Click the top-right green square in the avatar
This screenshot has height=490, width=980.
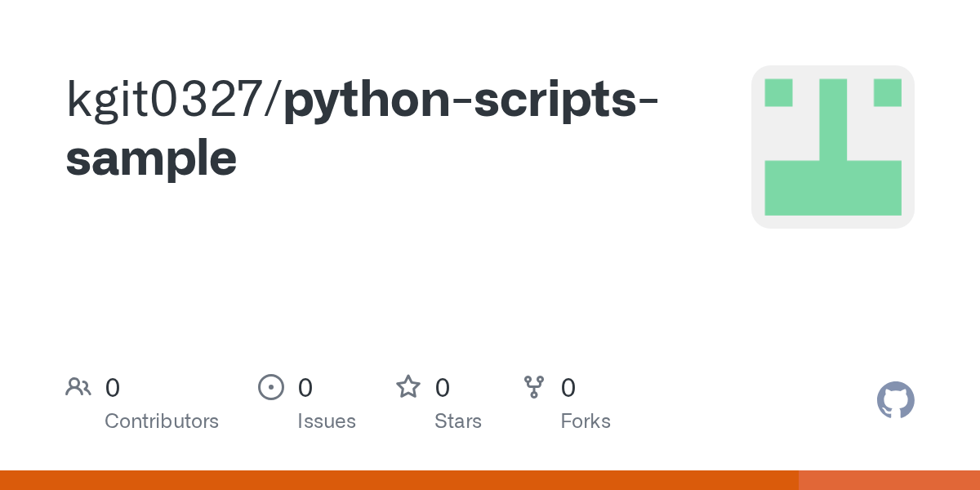click(887, 93)
